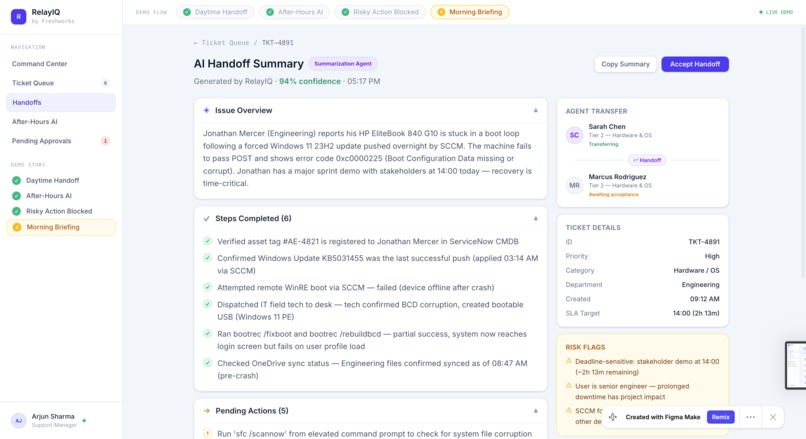Click the check icon for WinRE boot step
806x439 pixels.
pos(207,287)
